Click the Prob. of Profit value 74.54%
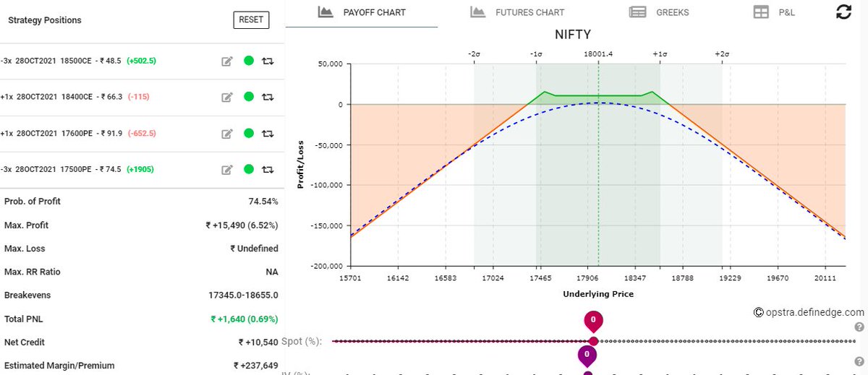The height and width of the screenshot is (375, 868). pos(263,202)
